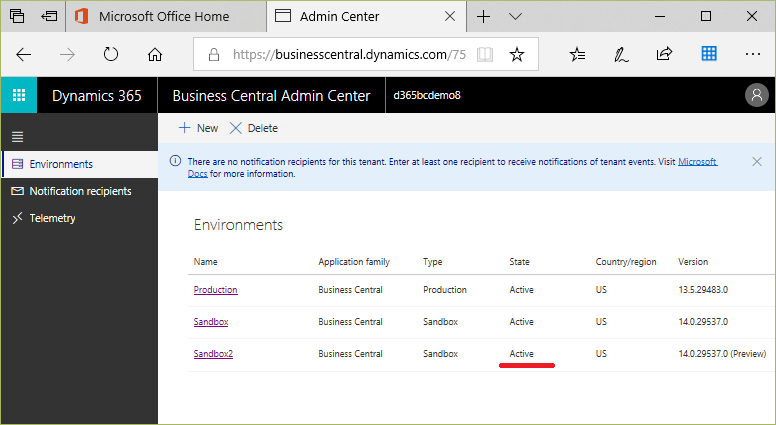Click the browser forward arrow

pyautogui.click(x=67, y=54)
